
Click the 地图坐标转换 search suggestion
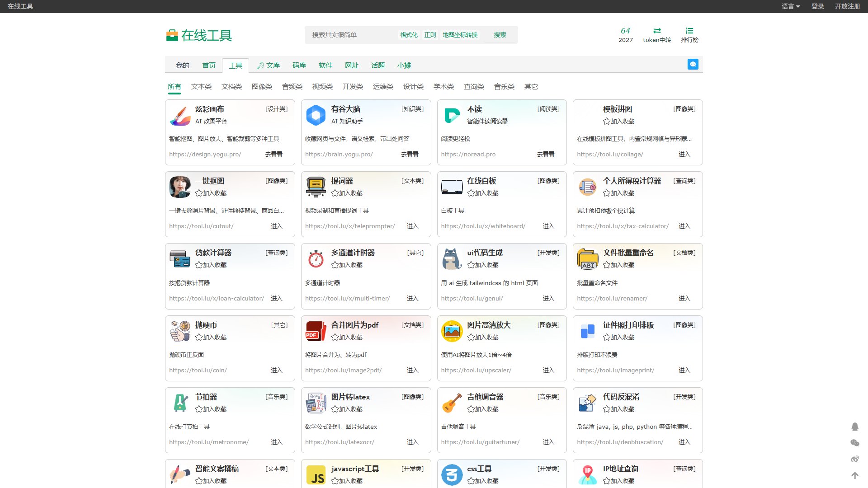click(460, 35)
